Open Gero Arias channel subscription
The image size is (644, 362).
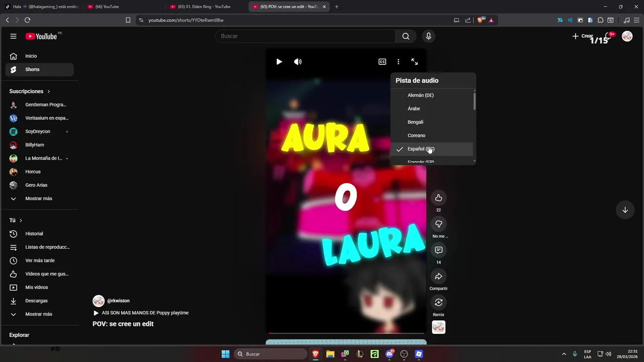click(x=40, y=185)
